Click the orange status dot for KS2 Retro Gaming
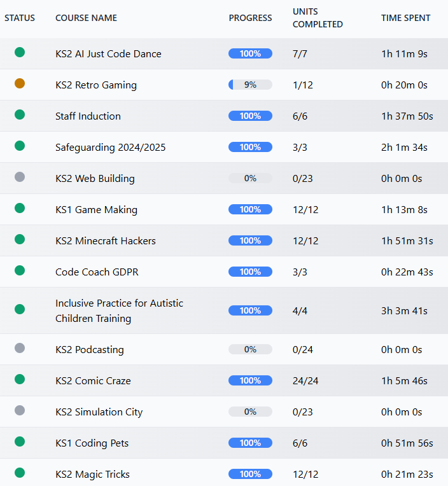448x486 pixels. 20,84
